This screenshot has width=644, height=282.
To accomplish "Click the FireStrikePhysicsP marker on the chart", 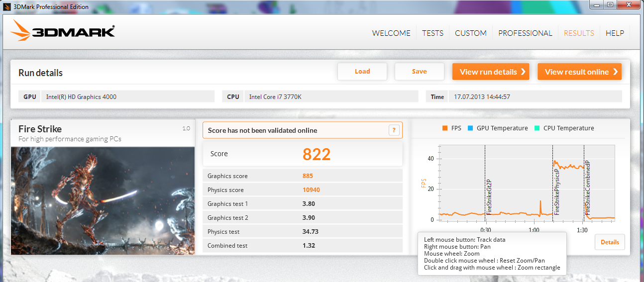I will point(556,192).
